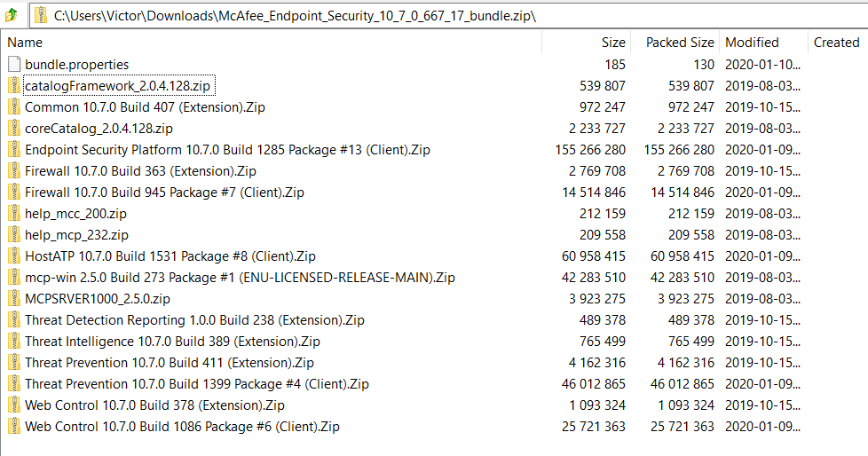Select mcp-win 2.5.0 Build 273 file
Screen dimensions: 868x456
[x=240, y=277]
